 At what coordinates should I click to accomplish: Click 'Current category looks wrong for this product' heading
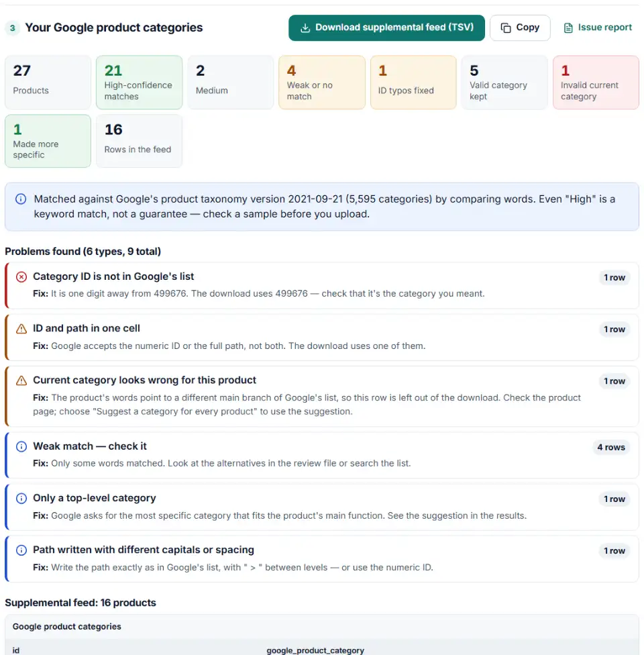144,380
